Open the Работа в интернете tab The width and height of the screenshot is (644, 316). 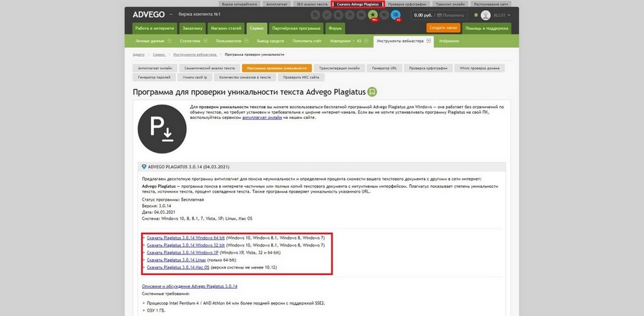155,29
